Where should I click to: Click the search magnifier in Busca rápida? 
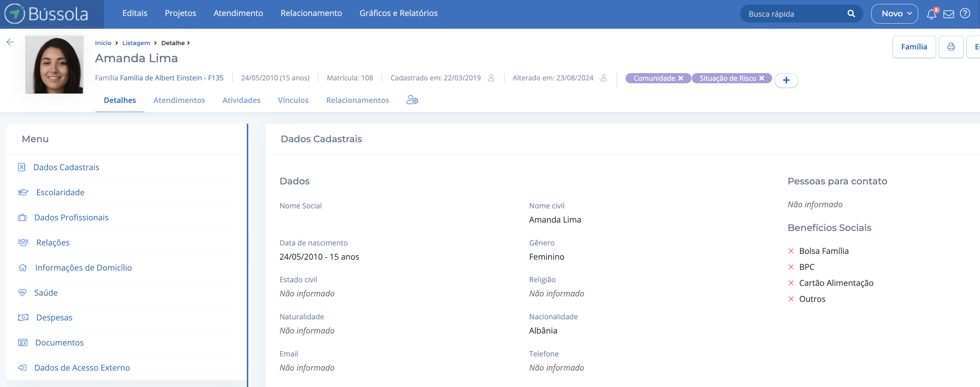(x=851, y=14)
